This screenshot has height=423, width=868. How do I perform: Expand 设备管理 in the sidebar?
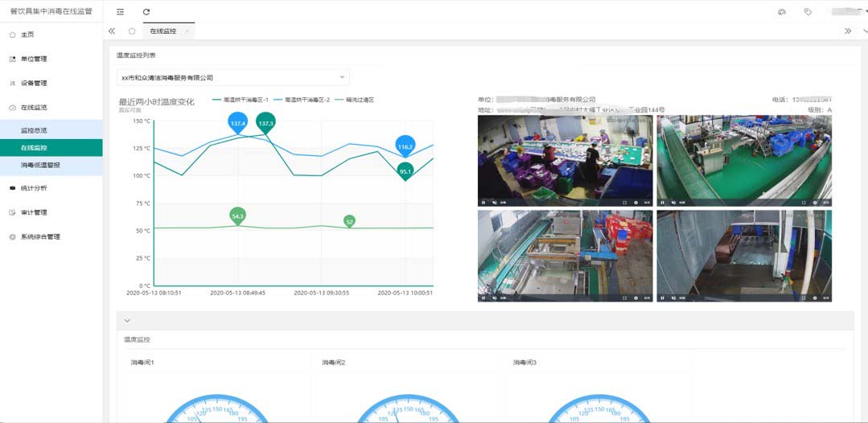pyautogui.click(x=51, y=83)
